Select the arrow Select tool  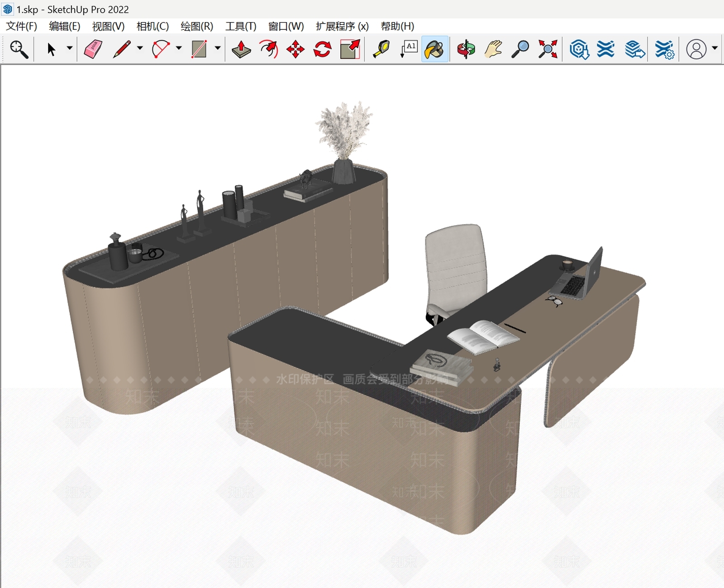[x=51, y=49]
